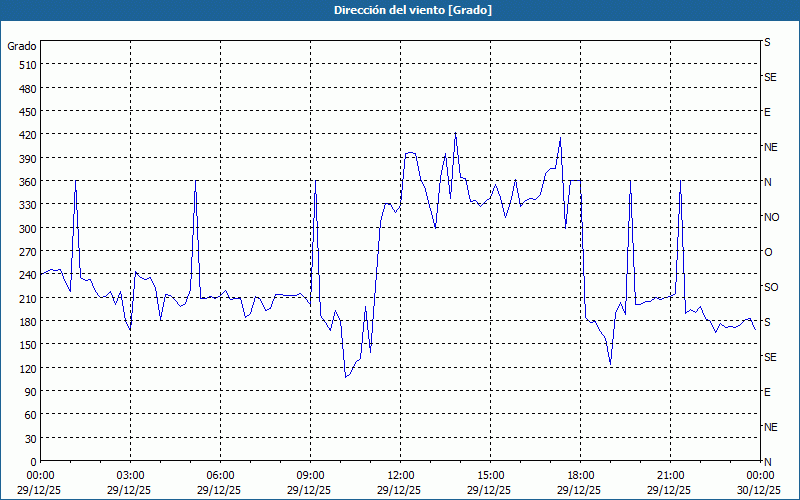Select the 06:00 time marker
The height and width of the screenshot is (500, 800).
(220, 475)
